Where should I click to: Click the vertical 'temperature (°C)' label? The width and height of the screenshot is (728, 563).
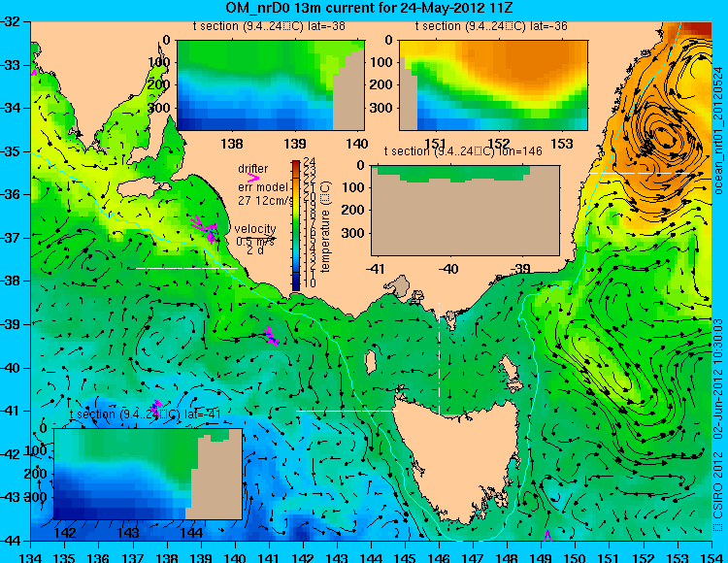(325, 227)
